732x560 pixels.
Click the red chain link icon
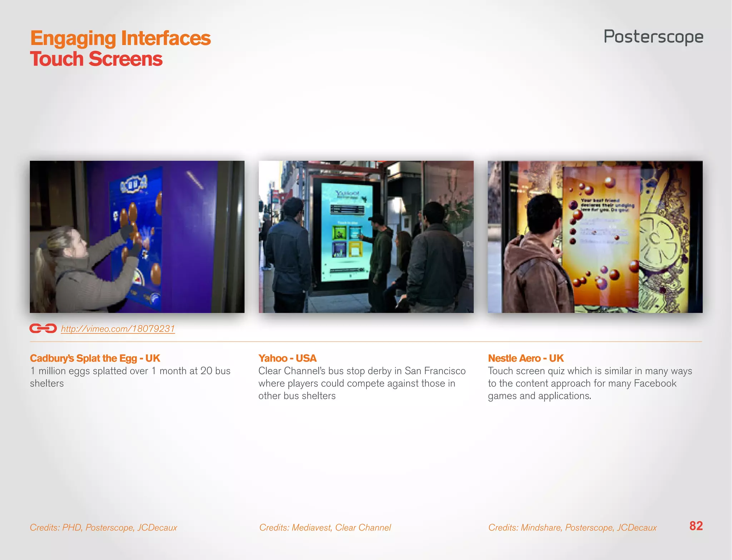[43, 328]
